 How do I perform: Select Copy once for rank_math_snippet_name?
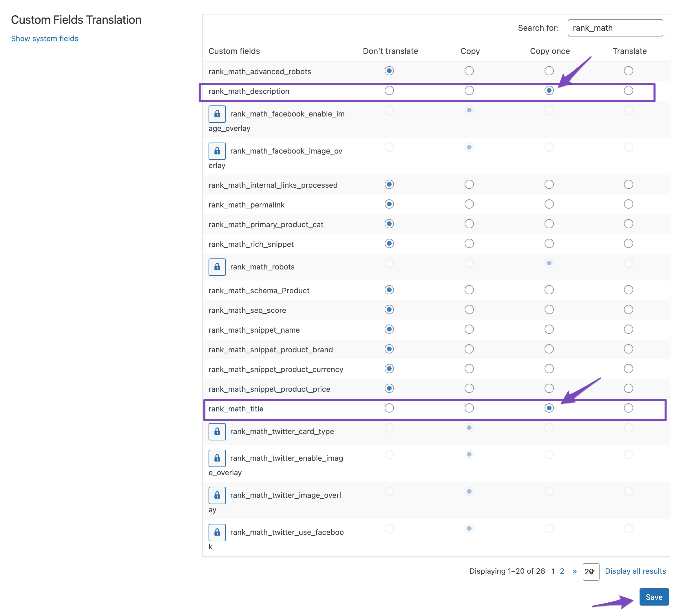coord(549,329)
